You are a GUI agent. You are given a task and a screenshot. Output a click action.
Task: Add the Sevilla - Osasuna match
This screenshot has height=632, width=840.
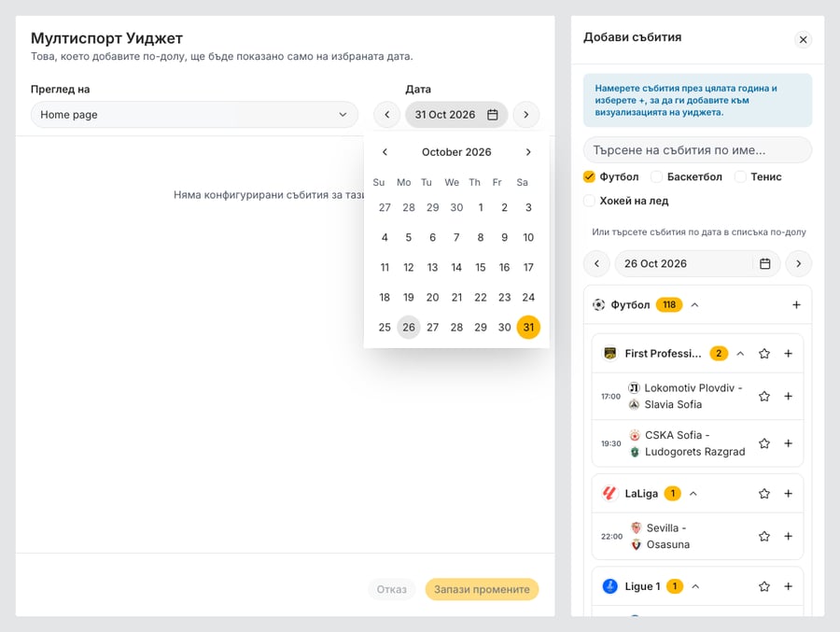pos(788,537)
